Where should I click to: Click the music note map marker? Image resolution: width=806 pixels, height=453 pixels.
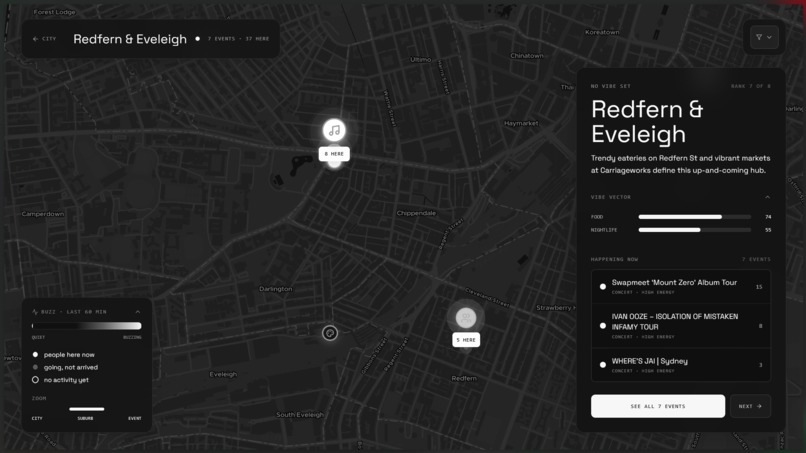point(334,130)
